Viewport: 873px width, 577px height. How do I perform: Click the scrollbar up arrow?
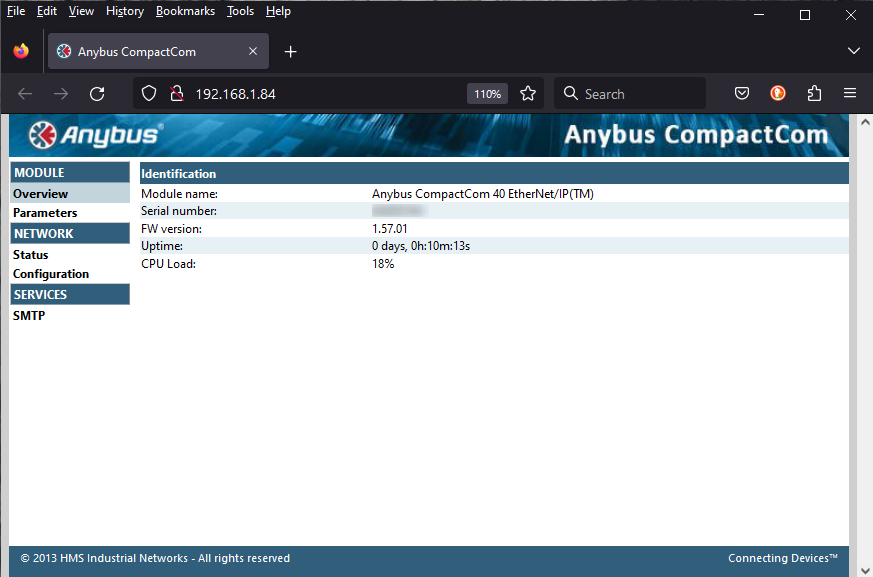point(865,122)
